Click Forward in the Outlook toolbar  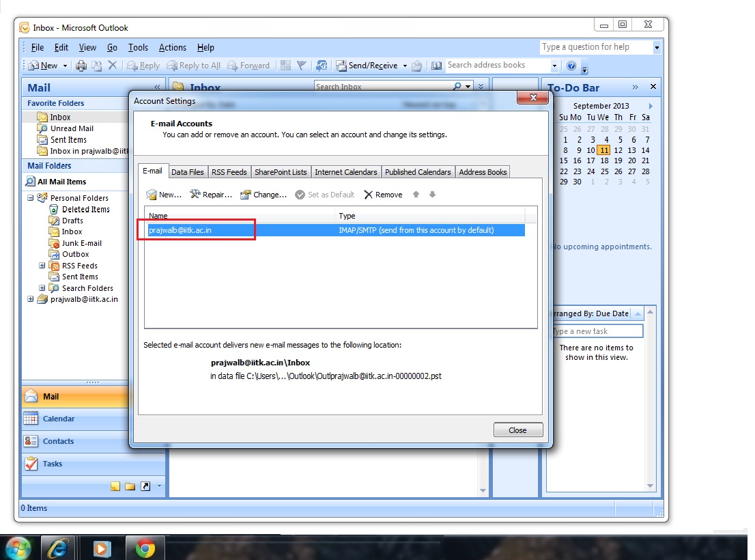click(x=248, y=66)
